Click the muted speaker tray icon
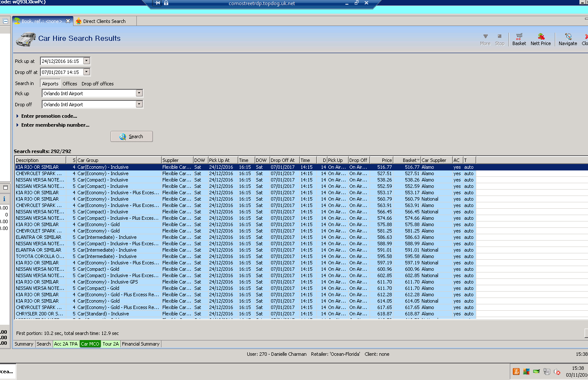This screenshot has height=380, width=588. (557, 371)
